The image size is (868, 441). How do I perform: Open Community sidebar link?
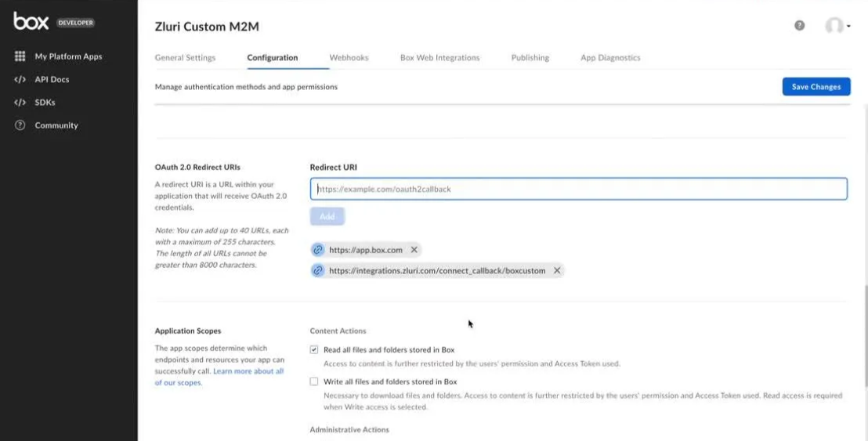(x=56, y=125)
